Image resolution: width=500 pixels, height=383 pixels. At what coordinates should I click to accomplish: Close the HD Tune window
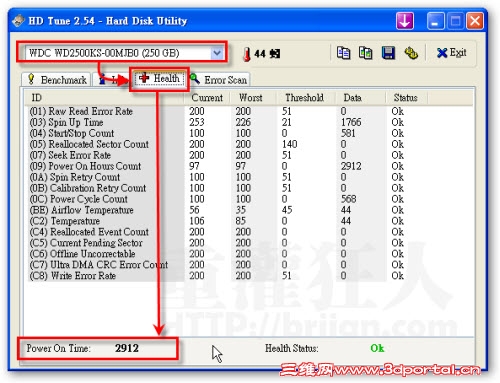475,21
